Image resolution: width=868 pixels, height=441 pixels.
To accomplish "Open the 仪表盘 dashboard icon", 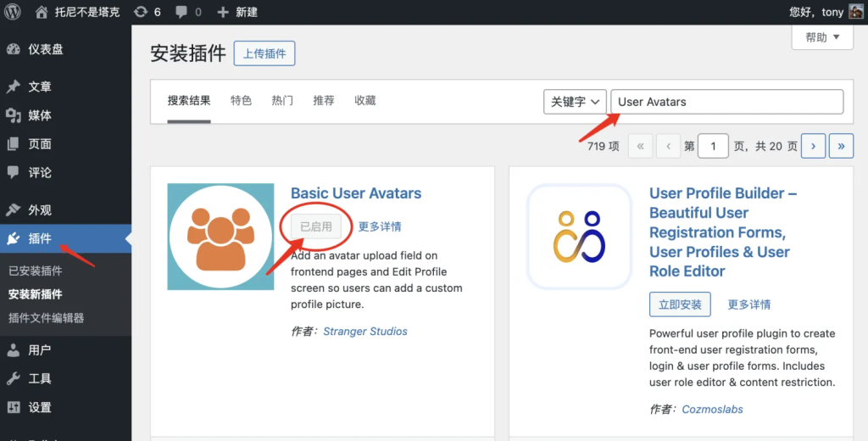I will [14, 49].
